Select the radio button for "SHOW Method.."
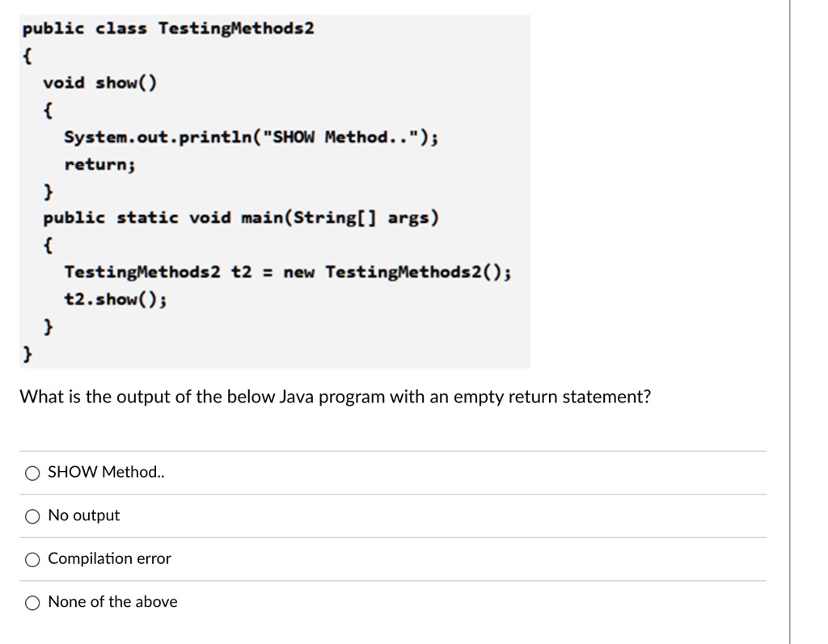Image resolution: width=828 pixels, height=644 pixels. [32, 472]
